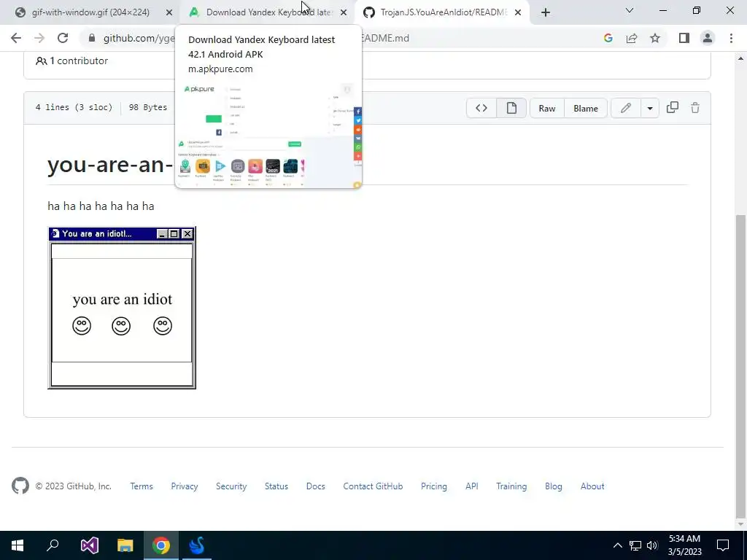The image size is (747, 560).
Task: Open the Blog footer link
Action: coord(554,486)
